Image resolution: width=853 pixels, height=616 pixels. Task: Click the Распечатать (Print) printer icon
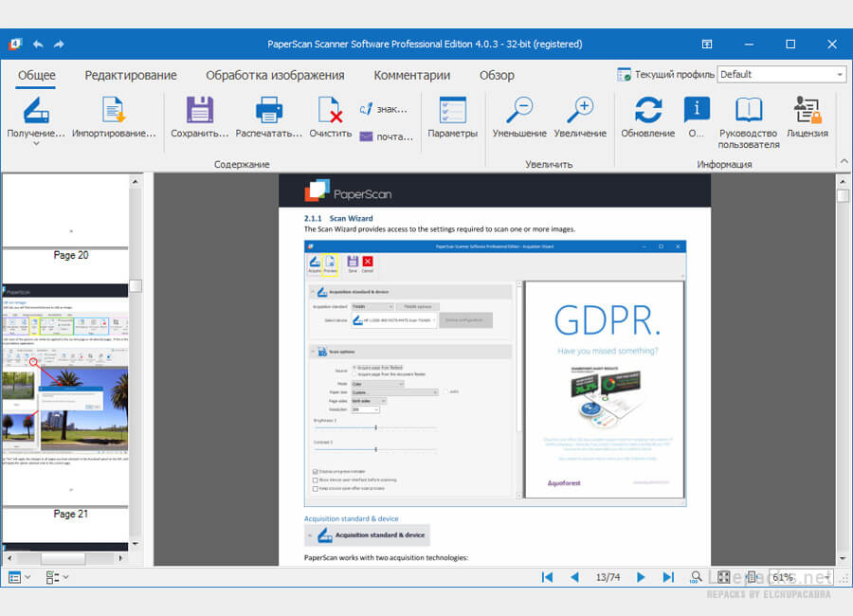click(269, 111)
